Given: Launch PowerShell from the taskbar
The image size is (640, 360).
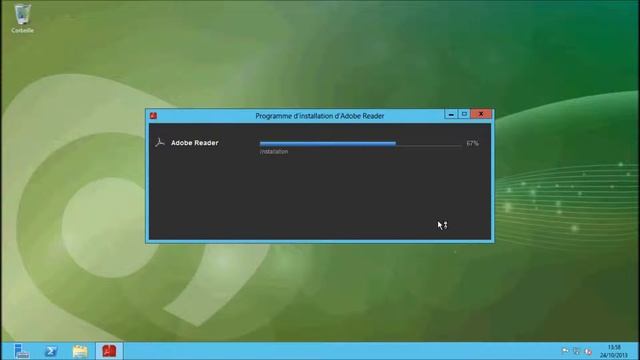Looking at the screenshot, I should coord(51,351).
